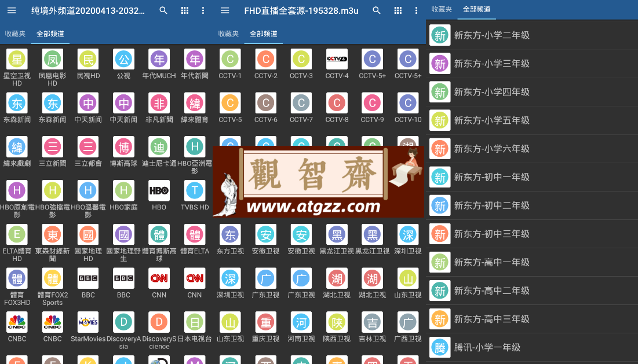Open CCTV-10 channel icon
The image size is (638, 364).
tap(408, 103)
